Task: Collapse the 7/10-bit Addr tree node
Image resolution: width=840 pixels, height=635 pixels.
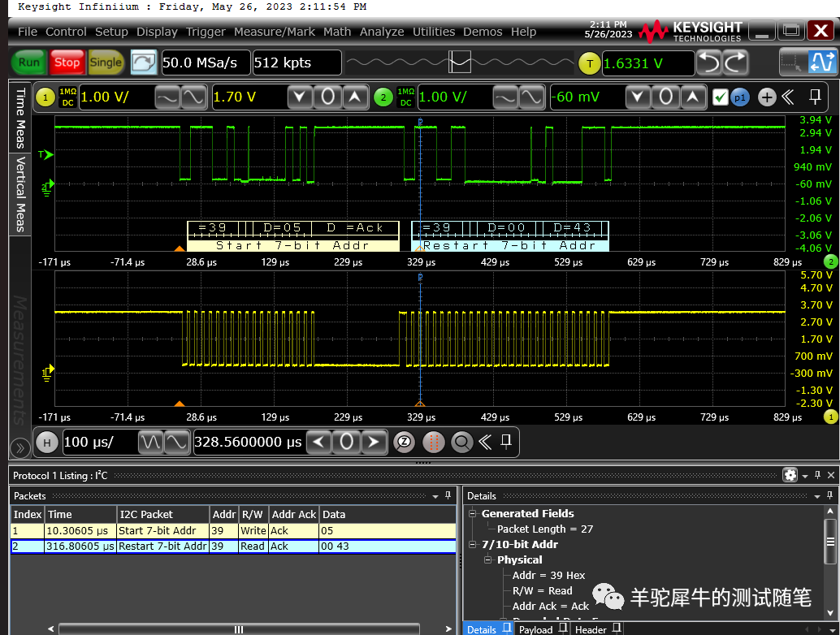Action: coord(473,544)
